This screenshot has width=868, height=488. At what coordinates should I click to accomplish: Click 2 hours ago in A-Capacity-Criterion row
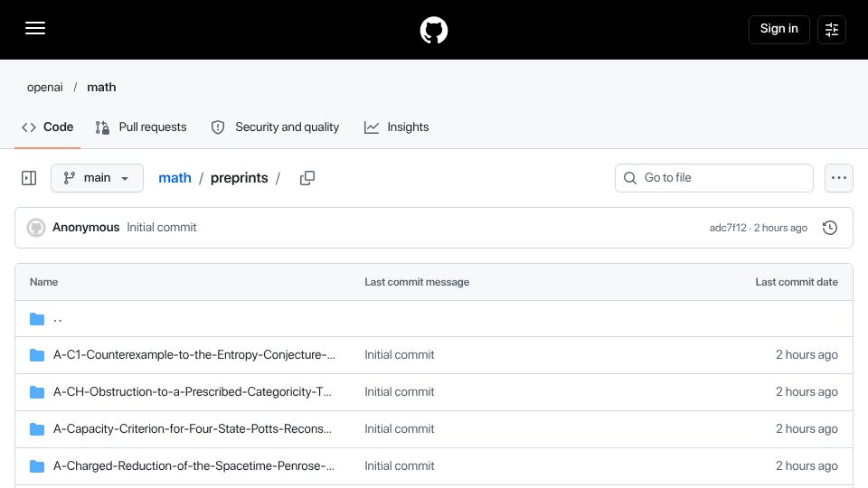coord(807,428)
